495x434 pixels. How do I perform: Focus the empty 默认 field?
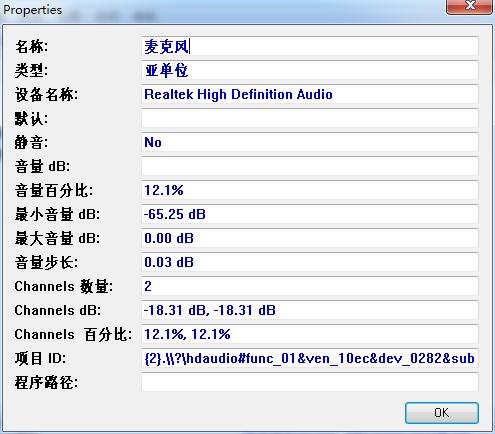pos(310,118)
